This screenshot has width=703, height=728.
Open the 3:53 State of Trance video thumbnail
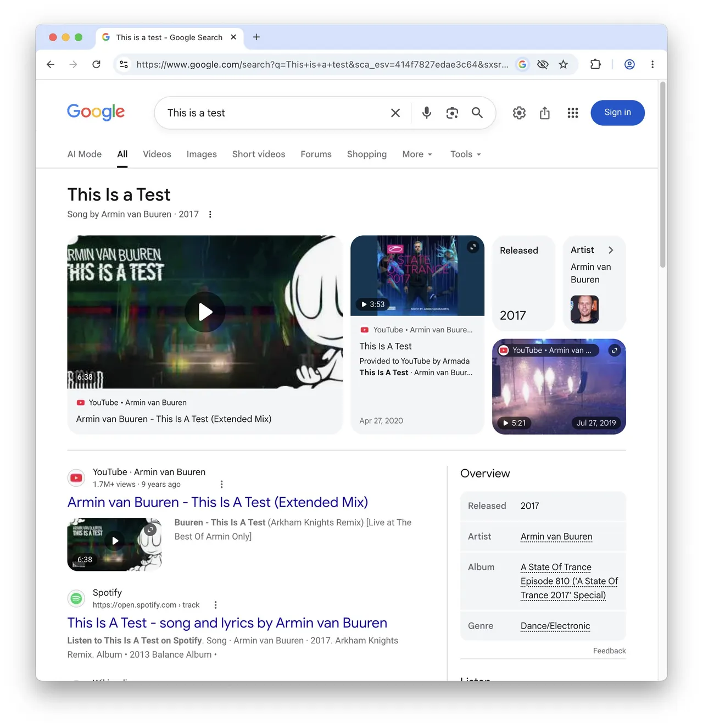coord(417,276)
